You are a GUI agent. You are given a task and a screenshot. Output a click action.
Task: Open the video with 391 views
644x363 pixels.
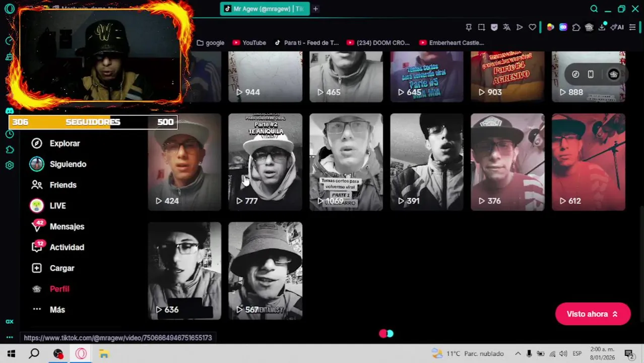[x=427, y=162]
